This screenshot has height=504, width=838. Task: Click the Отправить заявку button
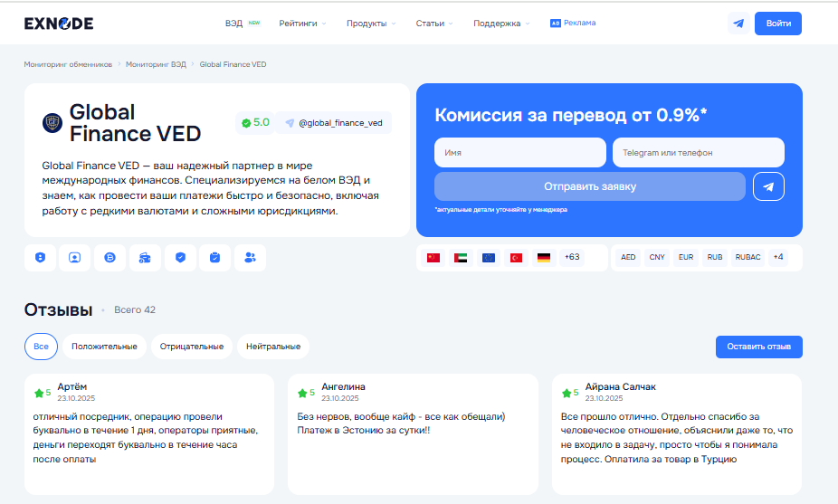coord(590,186)
